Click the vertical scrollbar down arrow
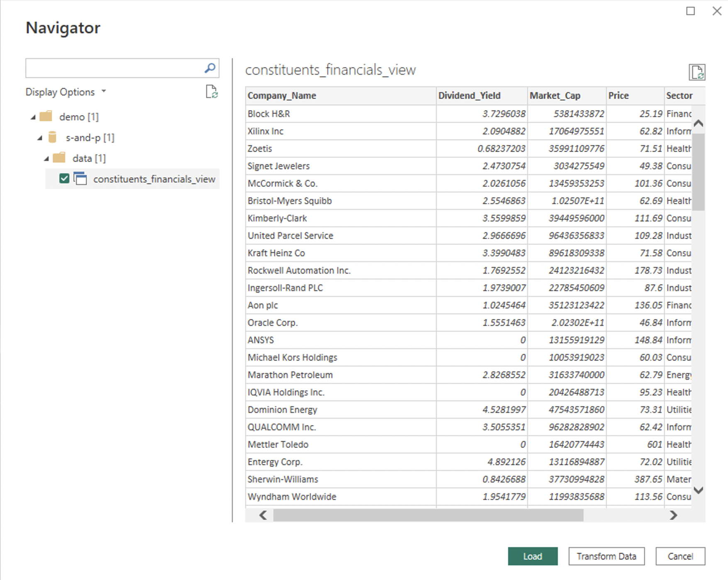Image resolution: width=728 pixels, height=580 pixels. click(699, 490)
